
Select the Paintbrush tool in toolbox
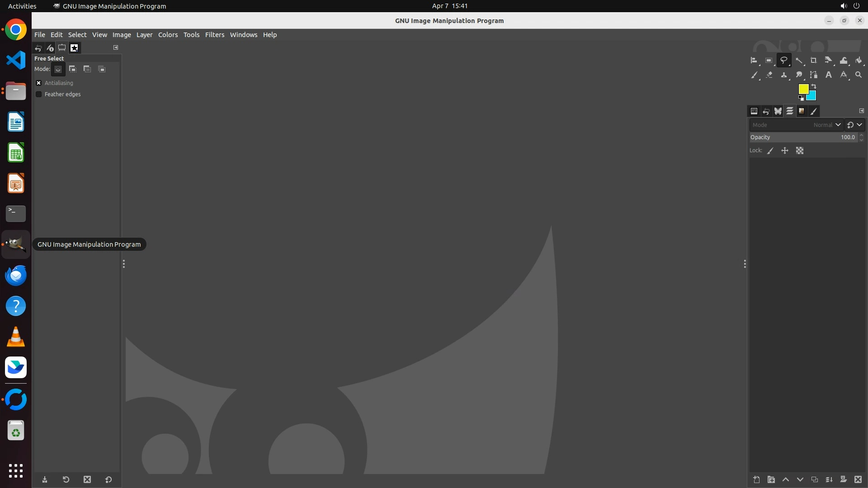(x=754, y=75)
